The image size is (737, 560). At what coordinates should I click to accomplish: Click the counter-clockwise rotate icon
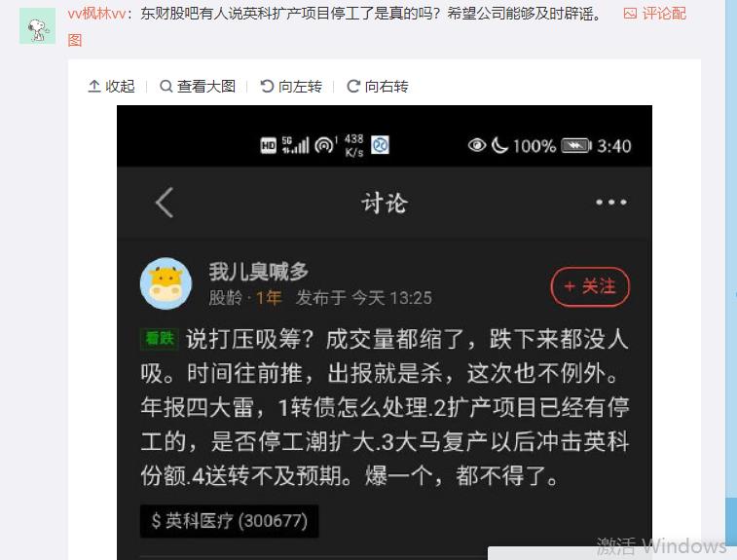tap(267, 86)
